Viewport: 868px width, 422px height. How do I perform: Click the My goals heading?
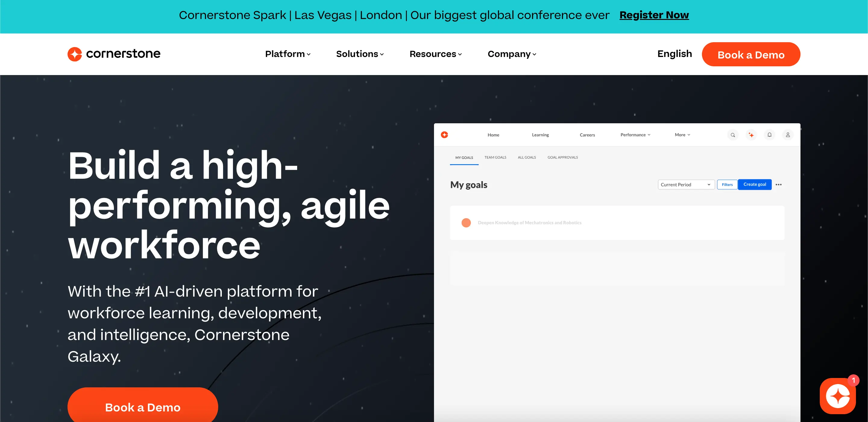pos(469,185)
